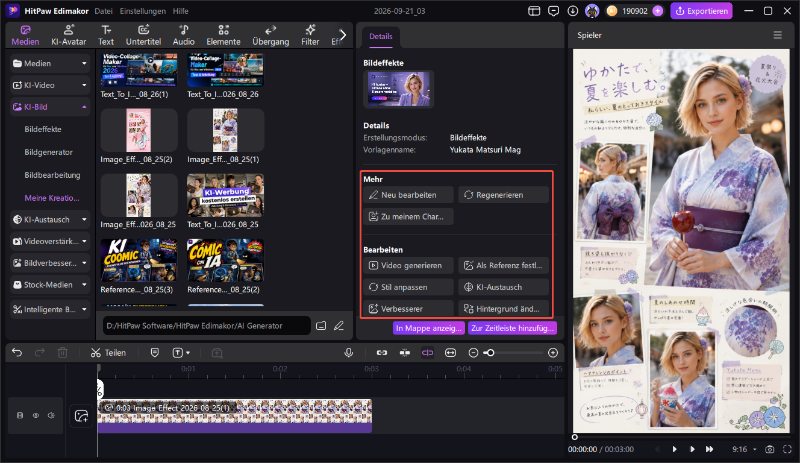Select Bildbearbeitung in the sidebar
The width and height of the screenshot is (800, 463).
point(52,175)
